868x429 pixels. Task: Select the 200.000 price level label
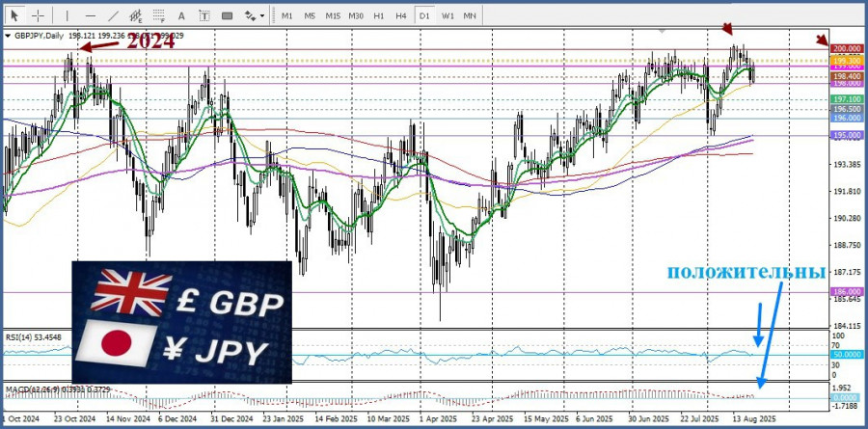coord(847,49)
